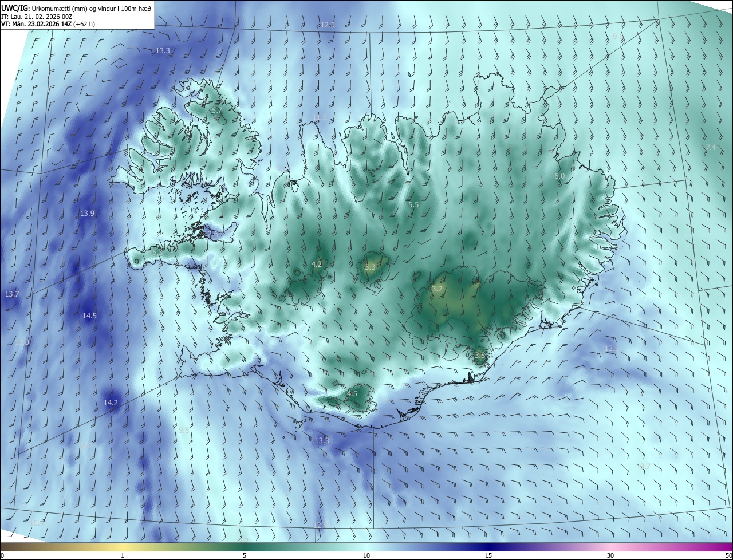The width and height of the screenshot is (733, 560).
Task: Click the '30' tick on the color scale
Action: [x=610, y=555]
